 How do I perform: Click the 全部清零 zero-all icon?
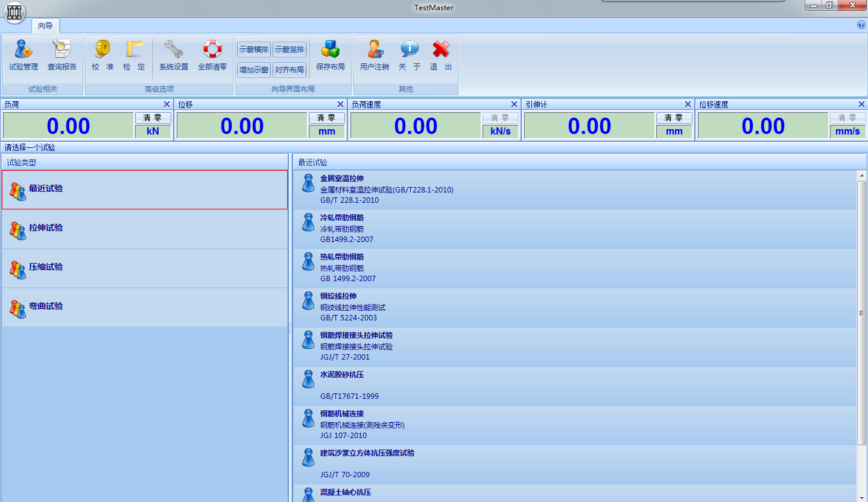pos(212,55)
